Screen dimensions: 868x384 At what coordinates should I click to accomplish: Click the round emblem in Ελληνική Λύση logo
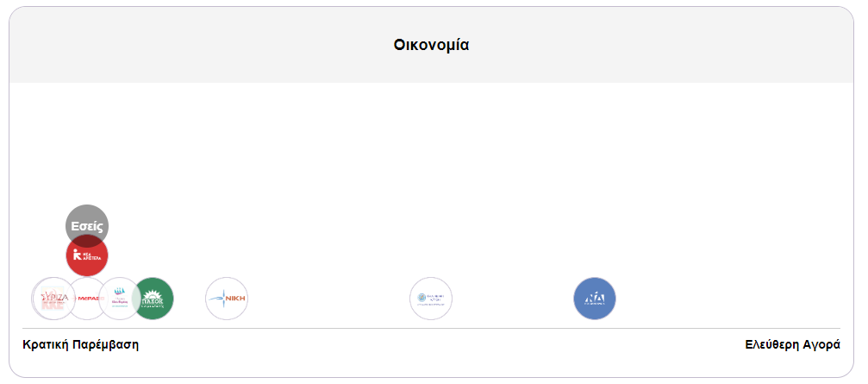(x=422, y=298)
